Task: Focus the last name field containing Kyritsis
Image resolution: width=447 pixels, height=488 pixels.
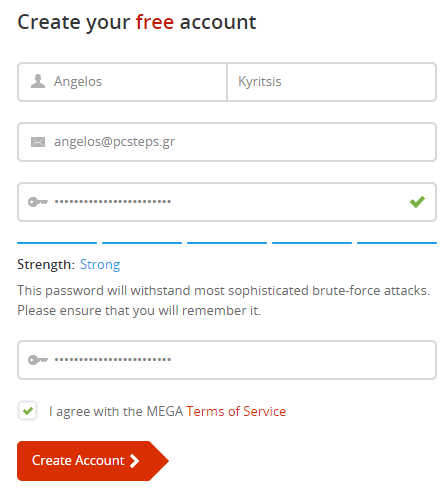Action: tap(332, 82)
